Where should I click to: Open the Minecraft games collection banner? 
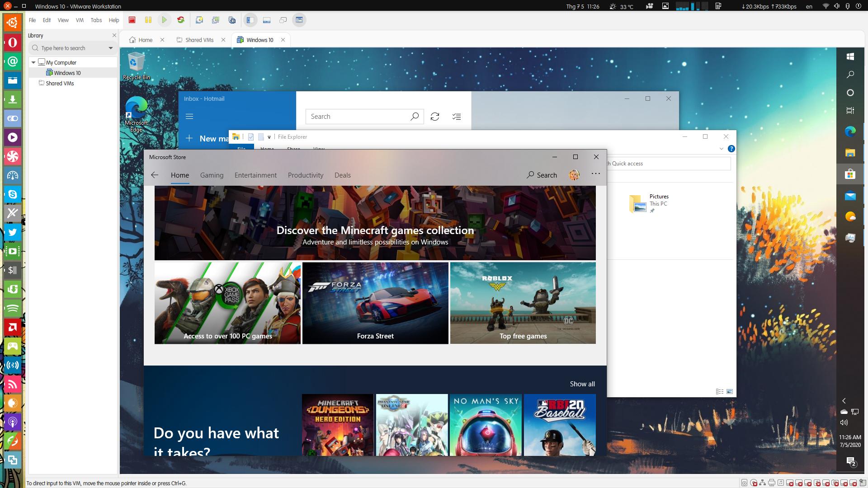pos(375,223)
